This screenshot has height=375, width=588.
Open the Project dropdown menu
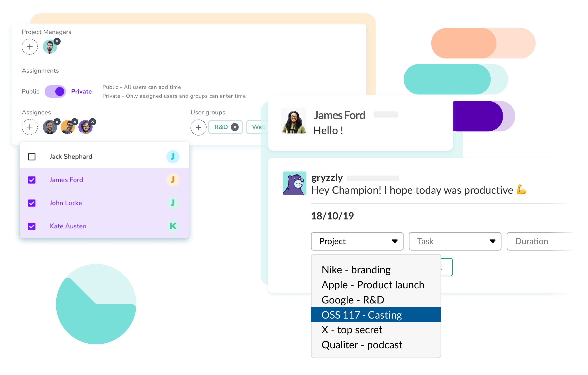[358, 241]
